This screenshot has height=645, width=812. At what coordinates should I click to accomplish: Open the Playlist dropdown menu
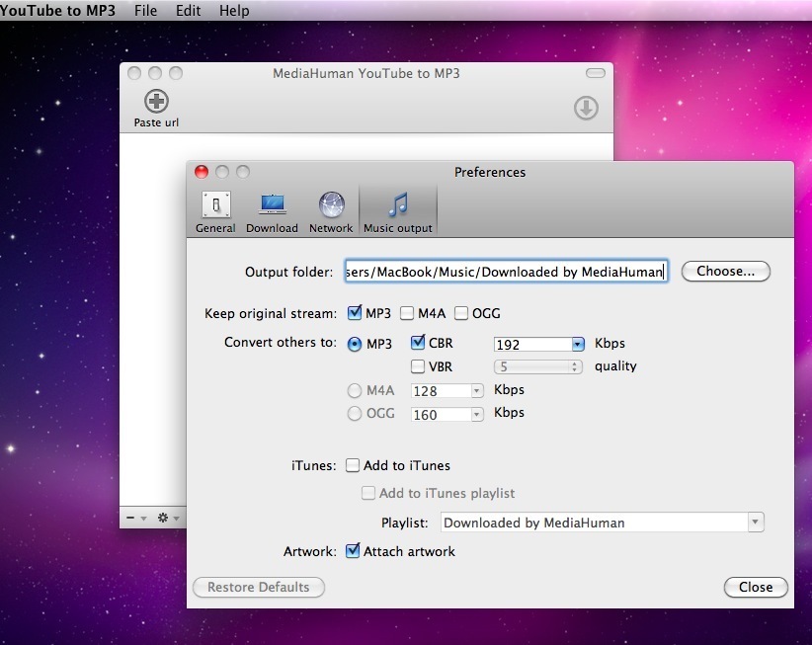pyautogui.click(x=755, y=523)
